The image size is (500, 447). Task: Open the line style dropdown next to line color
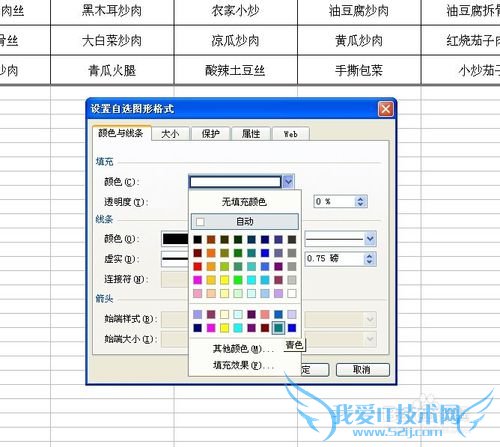pyautogui.click(x=370, y=239)
